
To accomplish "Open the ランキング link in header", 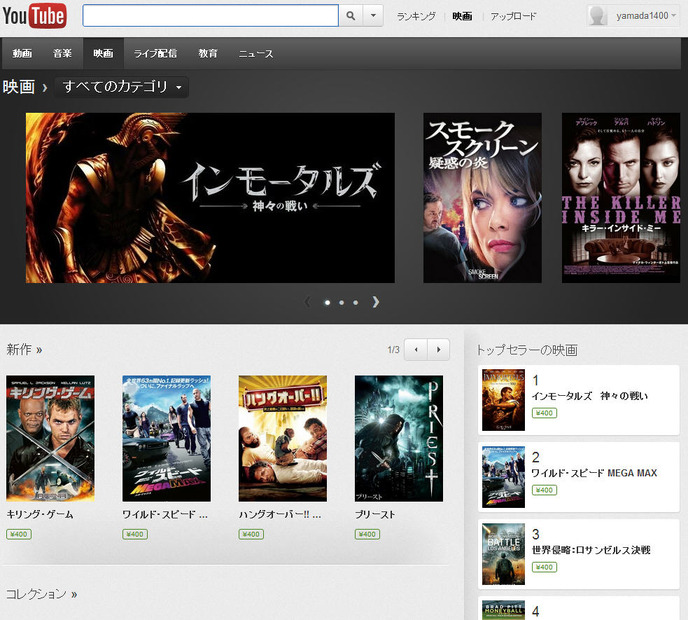I will (x=416, y=16).
